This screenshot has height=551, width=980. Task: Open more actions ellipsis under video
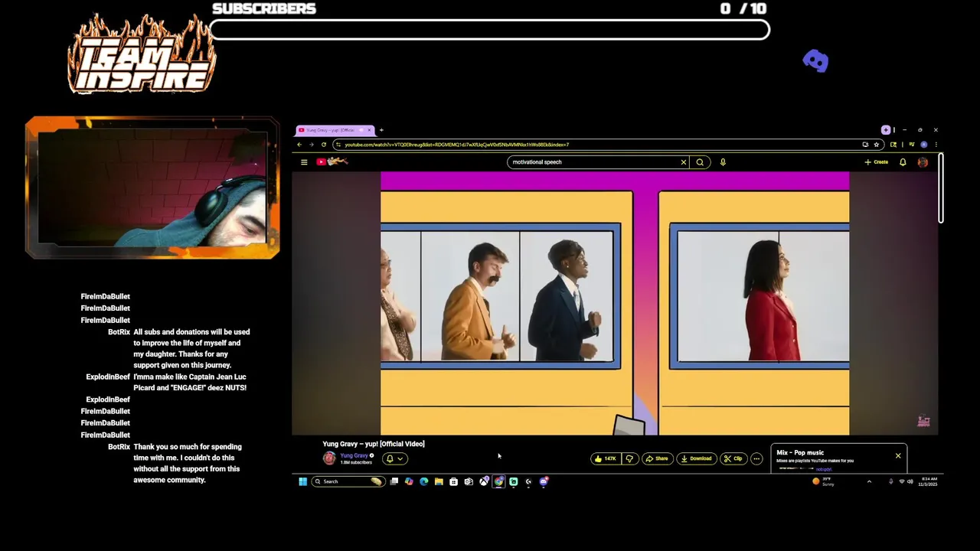click(756, 458)
